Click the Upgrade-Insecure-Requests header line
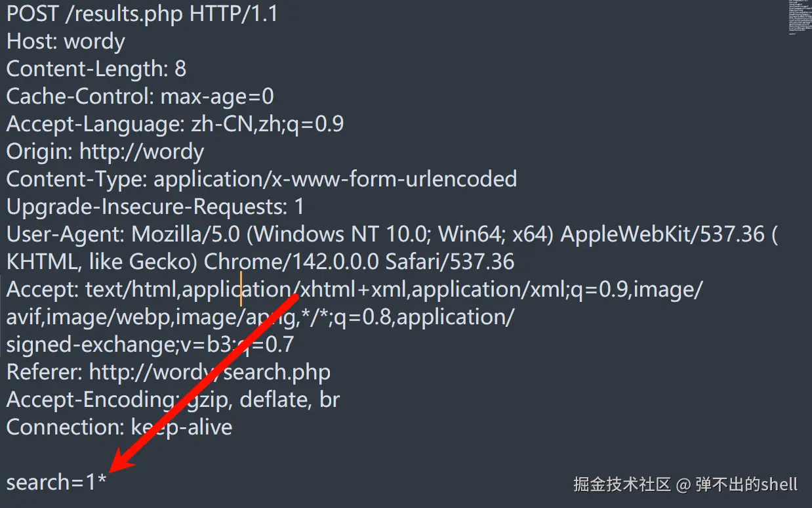 point(155,207)
